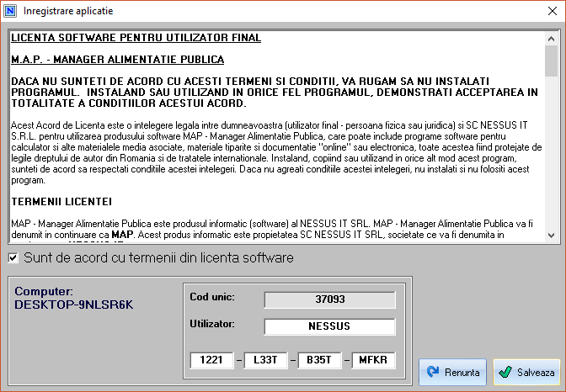Image resolution: width=566 pixels, height=392 pixels.
Task: Close the Inregistrare aplicatie dialog
Action: pos(553,11)
